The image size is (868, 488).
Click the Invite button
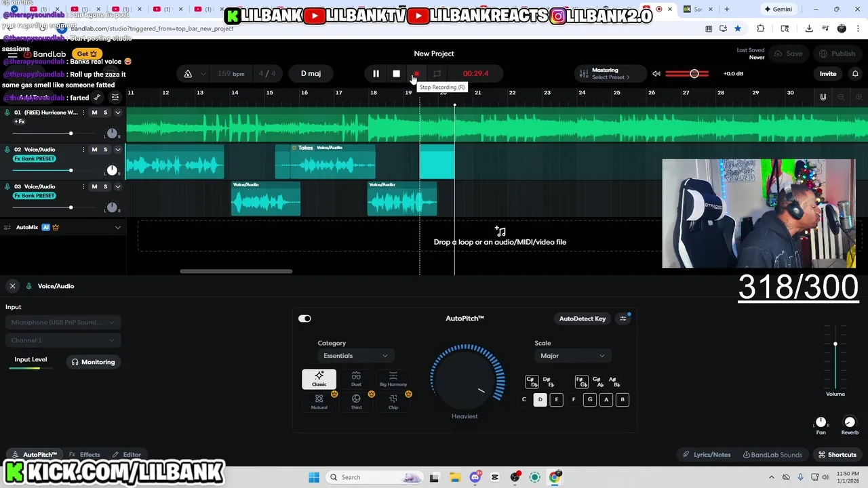tap(828, 73)
